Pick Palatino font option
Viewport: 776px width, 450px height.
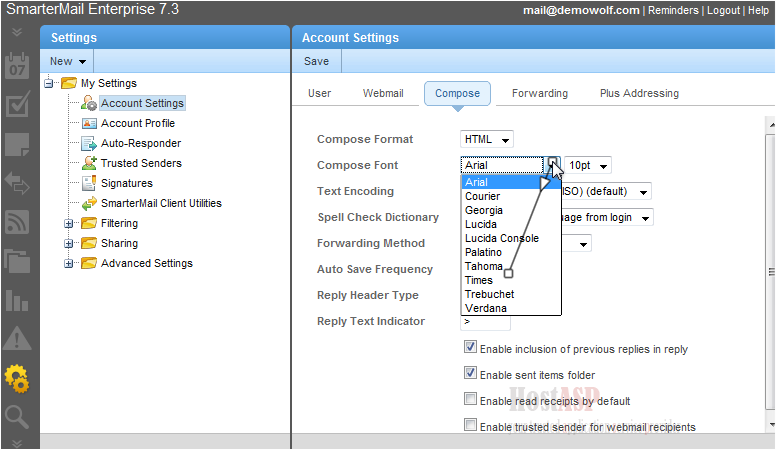point(511,252)
